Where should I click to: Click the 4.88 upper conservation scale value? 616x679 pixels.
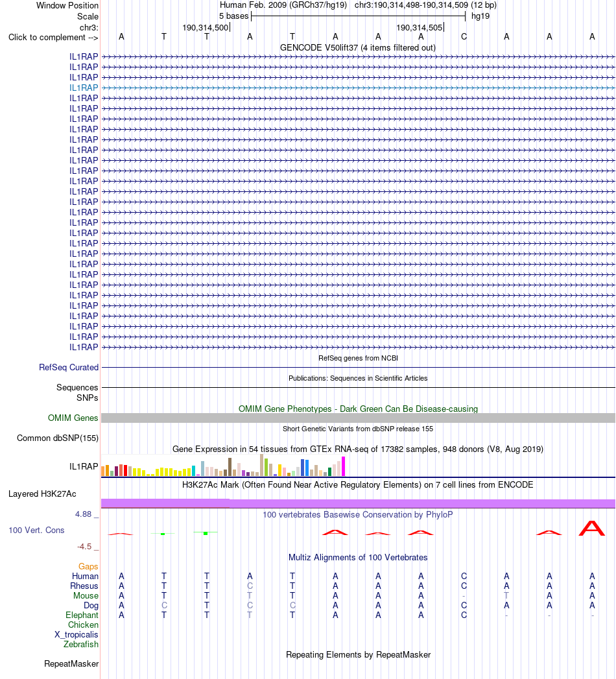(x=83, y=514)
